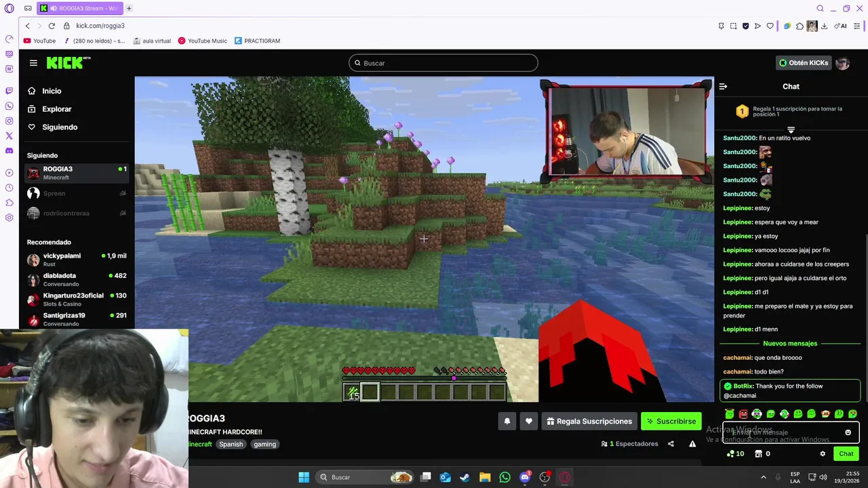Select the ROGGIA3 Stream tab
Image resolution: width=868 pixels, height=488 pixels.
pyautogui.click(x=79, y=8)
